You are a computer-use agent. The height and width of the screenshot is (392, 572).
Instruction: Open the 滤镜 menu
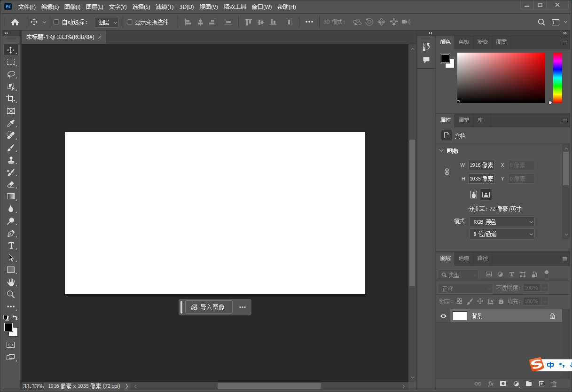[164, 7]
